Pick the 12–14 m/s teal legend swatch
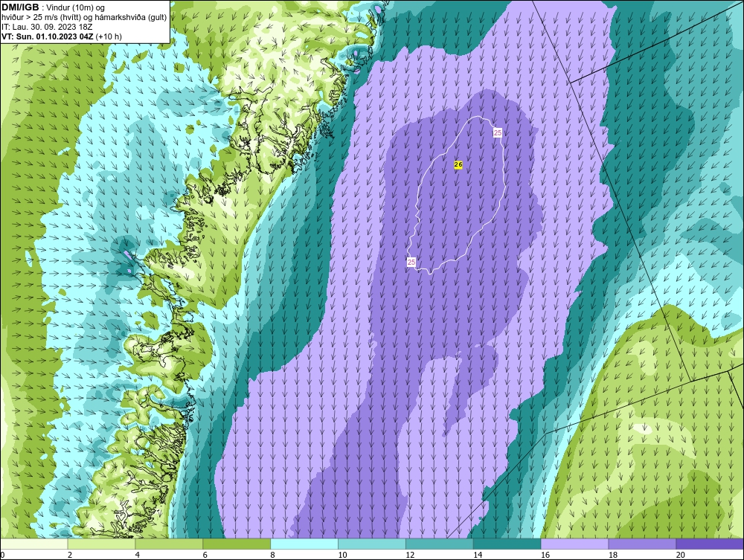 [440, 544]
